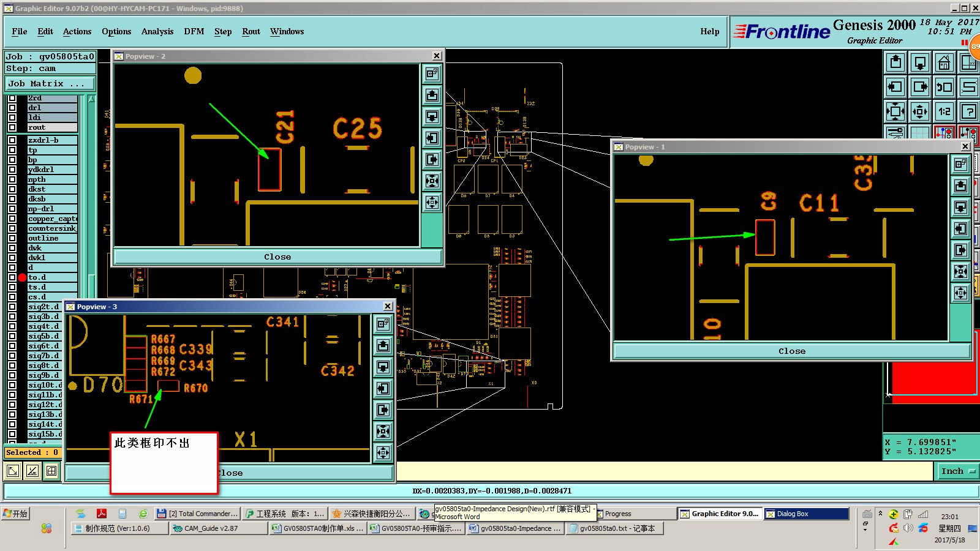Open the Help menu
Viewport: 980px width, 551px height.
coord(710,32)
